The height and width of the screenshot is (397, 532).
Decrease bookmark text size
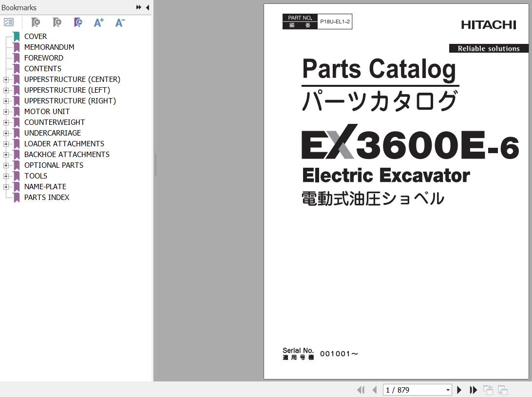click(x=120, y=22)
